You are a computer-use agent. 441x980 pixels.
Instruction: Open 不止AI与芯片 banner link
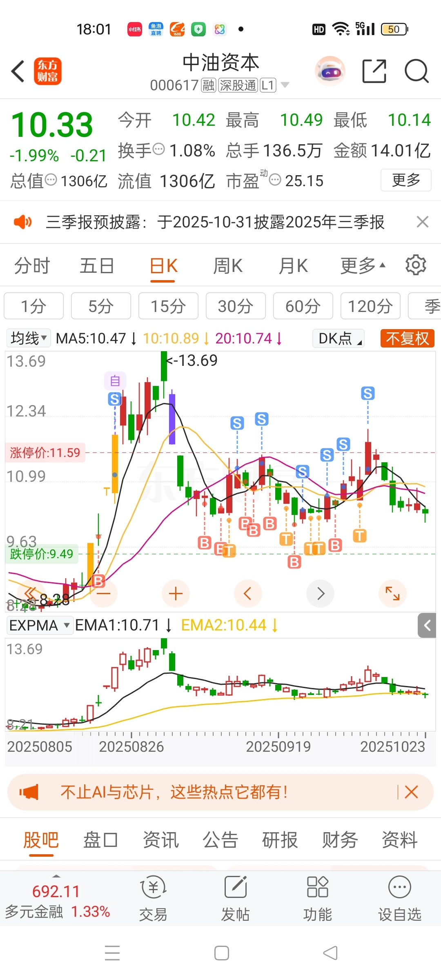(174, 792)
